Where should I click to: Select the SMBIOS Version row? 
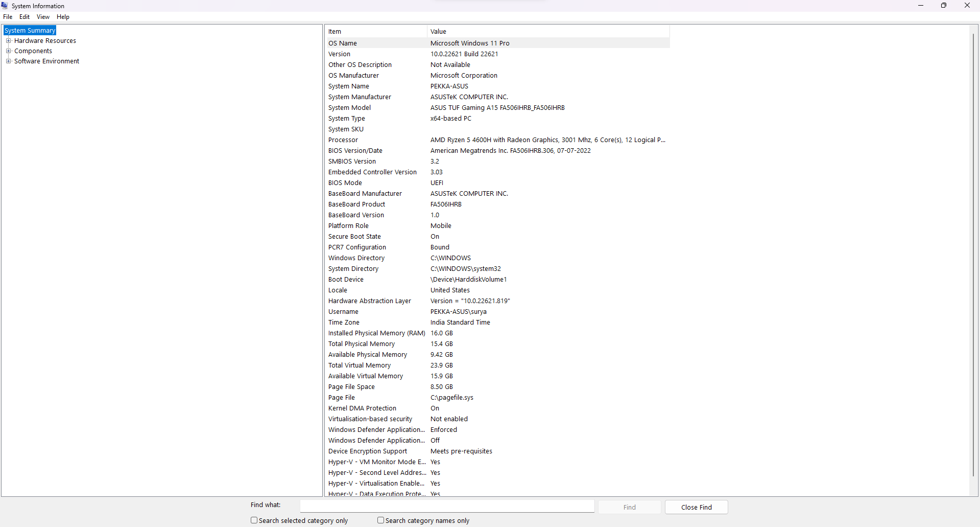pyautogui.click(x=498, y=162)
